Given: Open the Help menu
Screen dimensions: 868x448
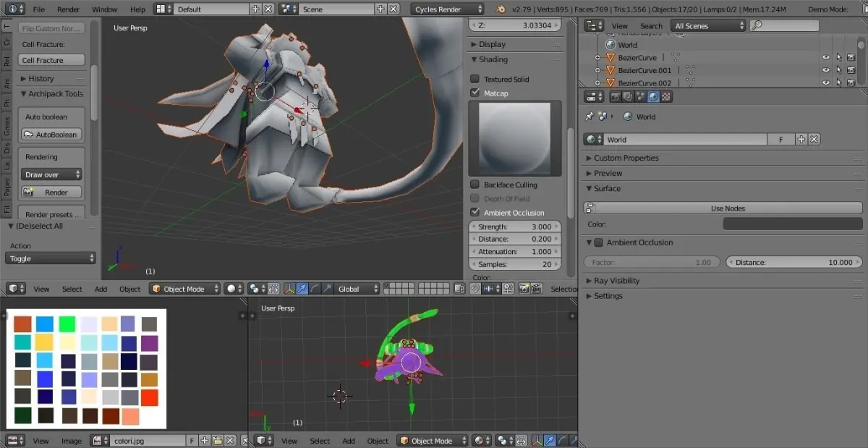Looking at the screenshot, I should 137,9.
